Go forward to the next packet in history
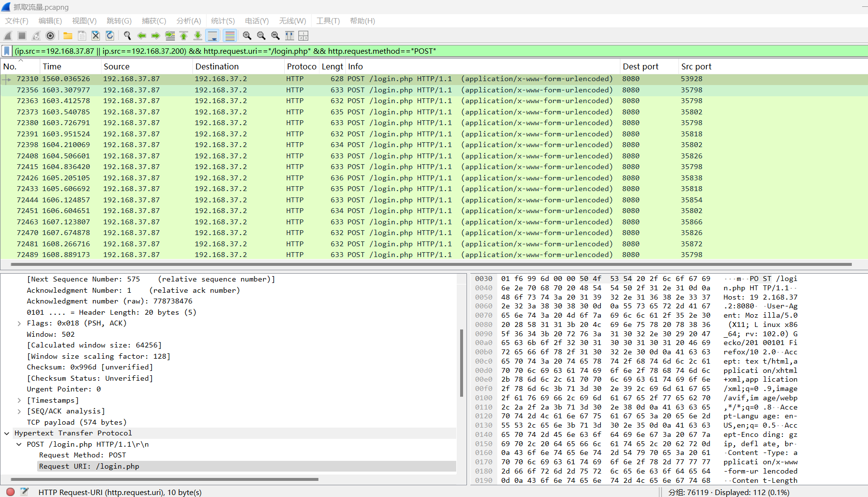This screenshot has width=868, height=497. (x=156, y=36)
